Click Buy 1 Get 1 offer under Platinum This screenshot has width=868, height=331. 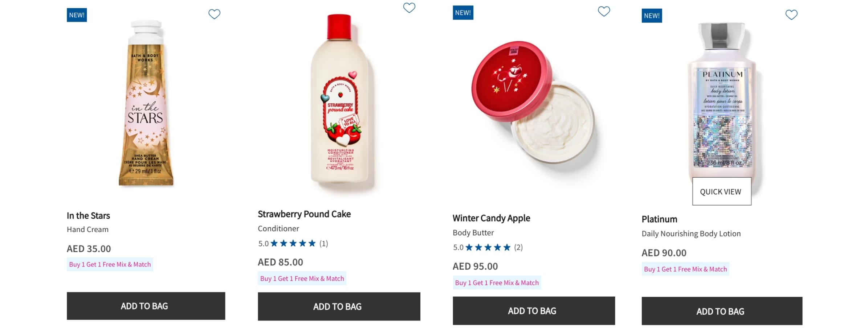pyautogui.click(x=685, y=269)
